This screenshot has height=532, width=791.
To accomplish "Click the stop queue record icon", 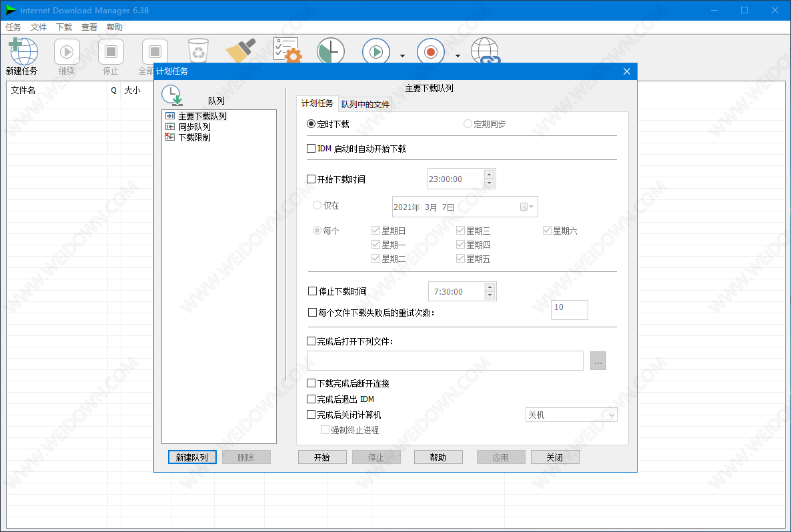I will click(x=430, y=51).
